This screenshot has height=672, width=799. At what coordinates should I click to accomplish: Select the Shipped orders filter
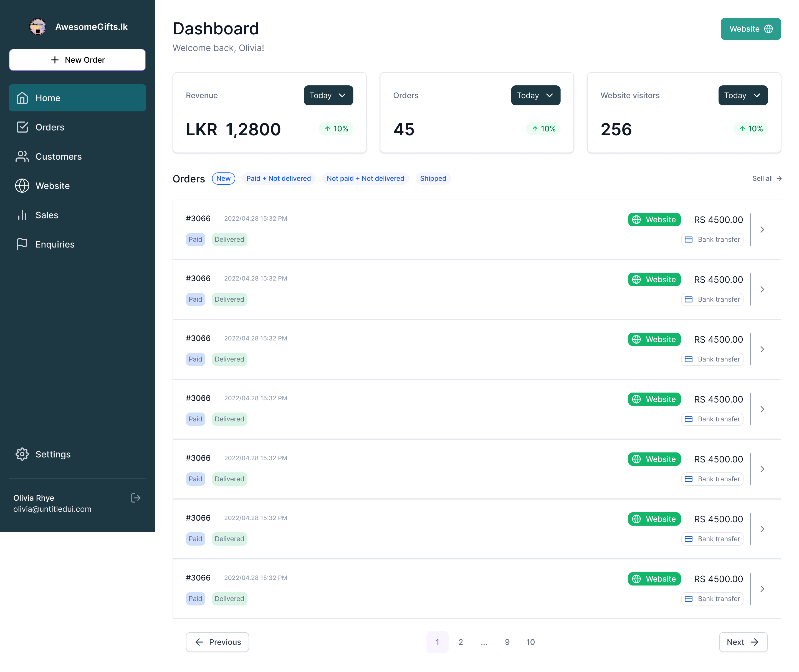pyautogui.click(x=433, y=178)
